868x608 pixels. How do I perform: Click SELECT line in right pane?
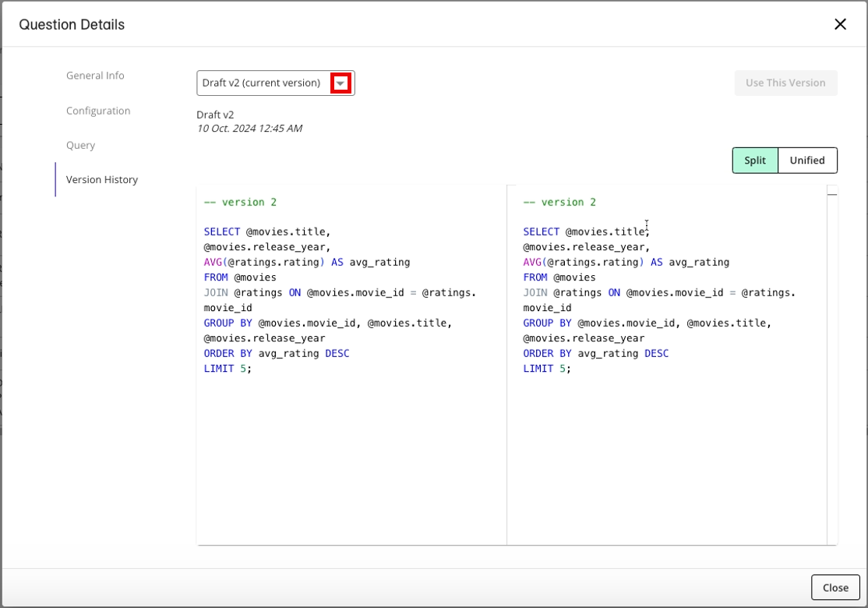(586, 232)
